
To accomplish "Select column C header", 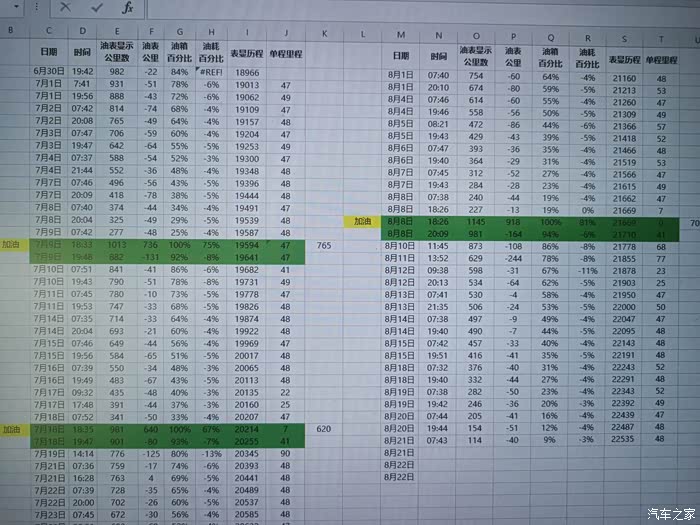I will coord(49,30).
